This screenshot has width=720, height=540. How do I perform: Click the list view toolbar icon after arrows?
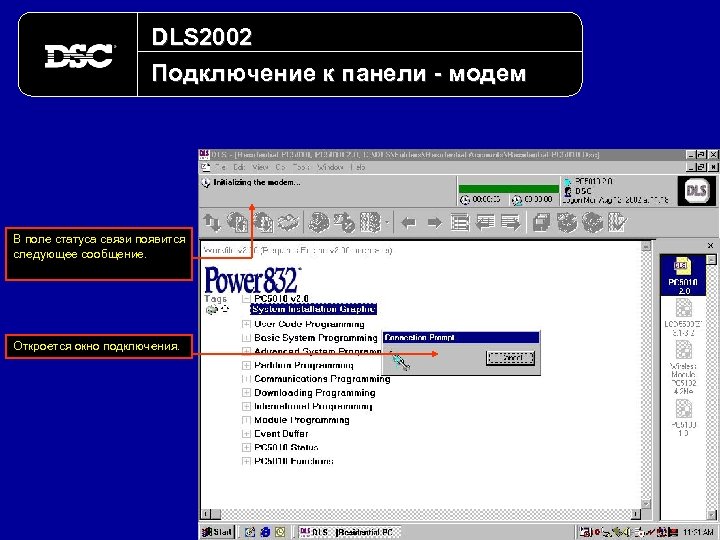click(x=460, y=223)
